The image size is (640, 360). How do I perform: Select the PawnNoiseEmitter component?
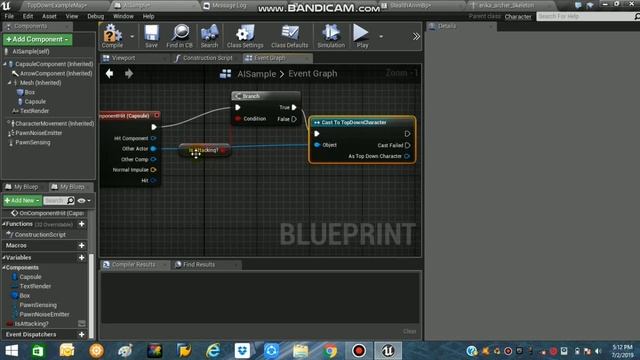click(x=38, y=133)
